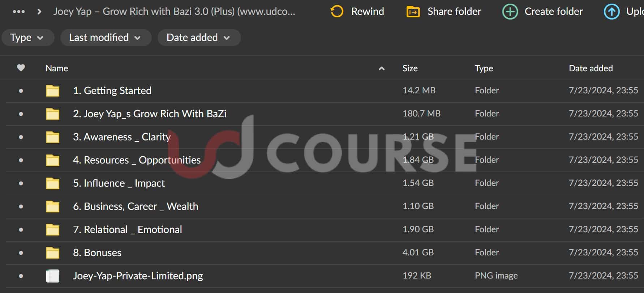Click the breadcrumb chevron before the folder name
The width and height of the screenshot is (644, 293).
coord(39,12)
